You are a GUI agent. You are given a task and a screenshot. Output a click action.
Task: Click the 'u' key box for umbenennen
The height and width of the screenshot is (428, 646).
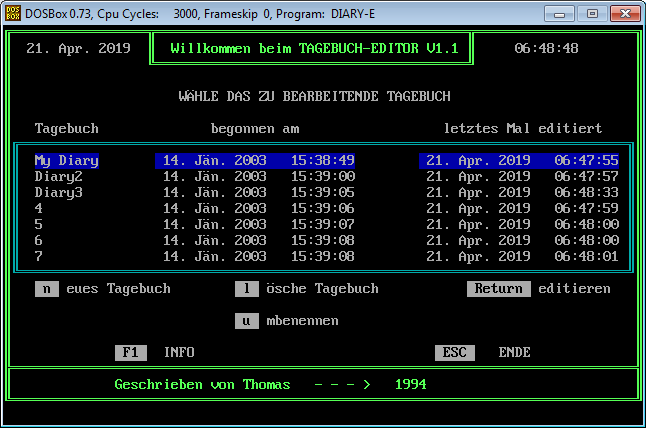[246, 321]
